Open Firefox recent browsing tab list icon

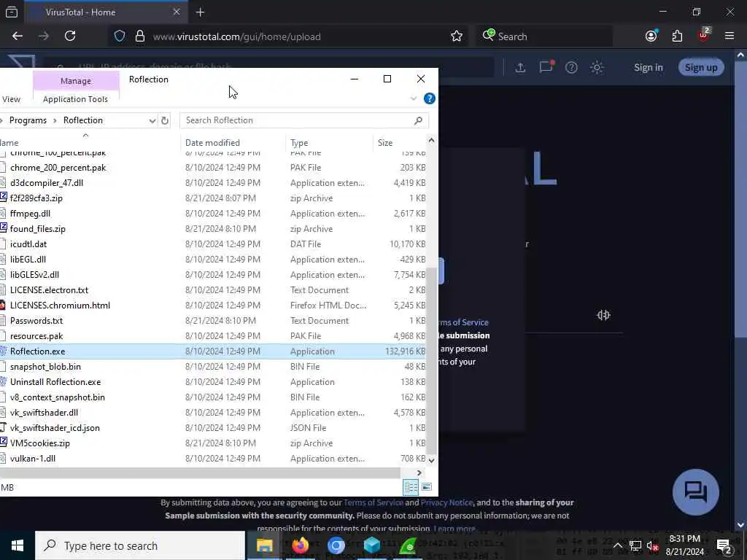pyautogui.click(x=12, y=12)
